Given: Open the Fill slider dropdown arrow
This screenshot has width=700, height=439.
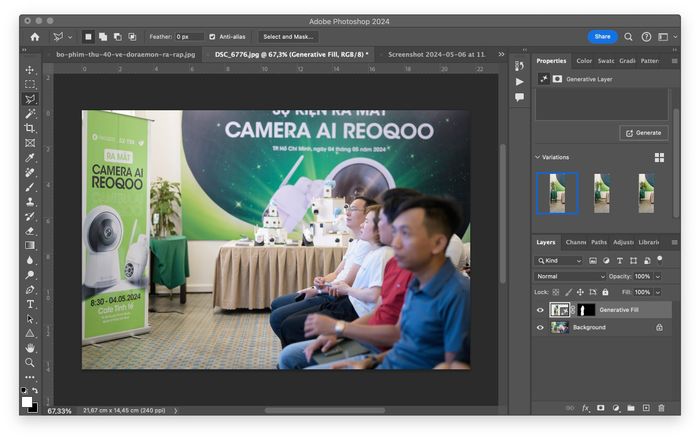Looking at the screenshot, I should coord(658,292).
